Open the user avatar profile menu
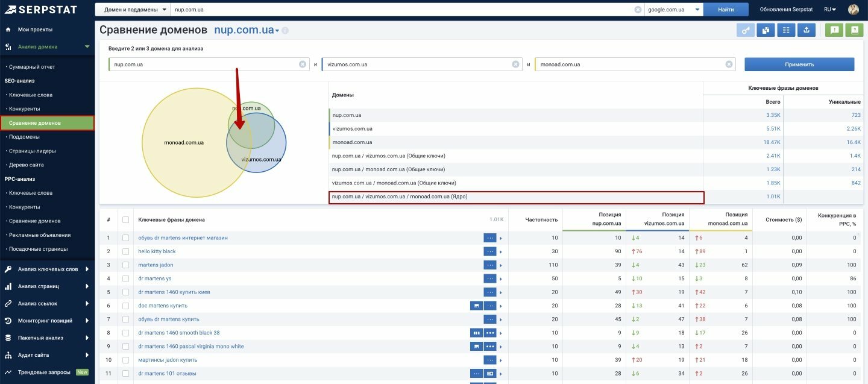868x384 pixels. 853,10
